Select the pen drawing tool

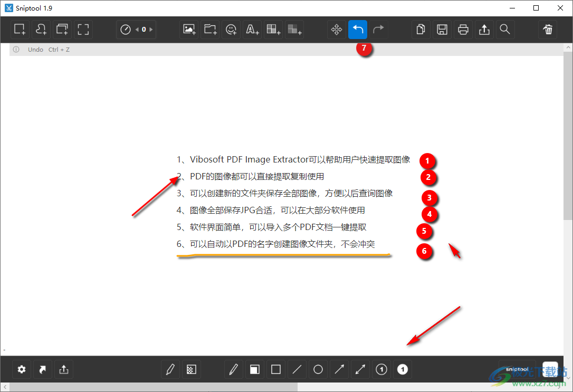[x=234, y=369]
